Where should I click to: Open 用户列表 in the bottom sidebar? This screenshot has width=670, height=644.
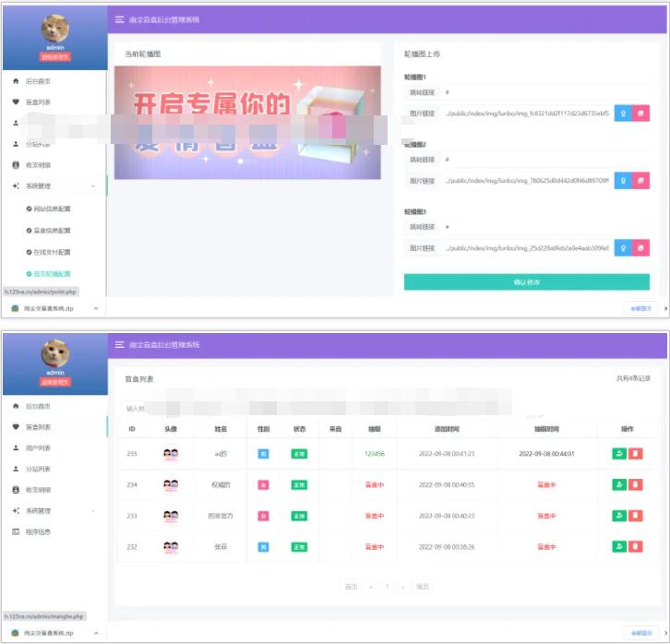[38, 448]
